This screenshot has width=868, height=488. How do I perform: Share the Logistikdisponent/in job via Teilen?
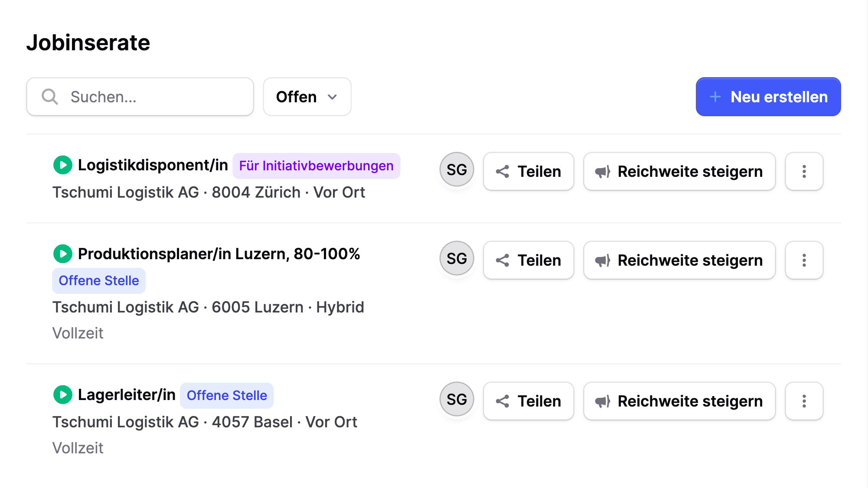[x=528, y=171]
